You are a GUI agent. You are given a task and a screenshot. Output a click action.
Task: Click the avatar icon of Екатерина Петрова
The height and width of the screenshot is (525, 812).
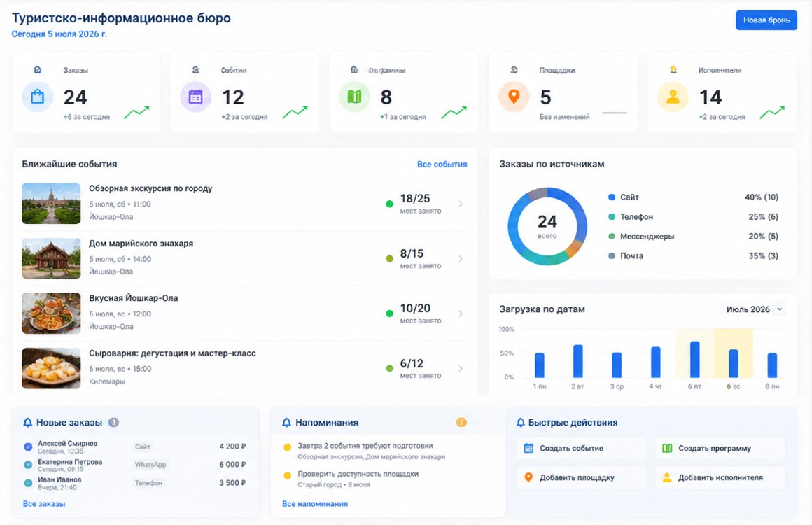pyautogui.click(x=29, y=465)
